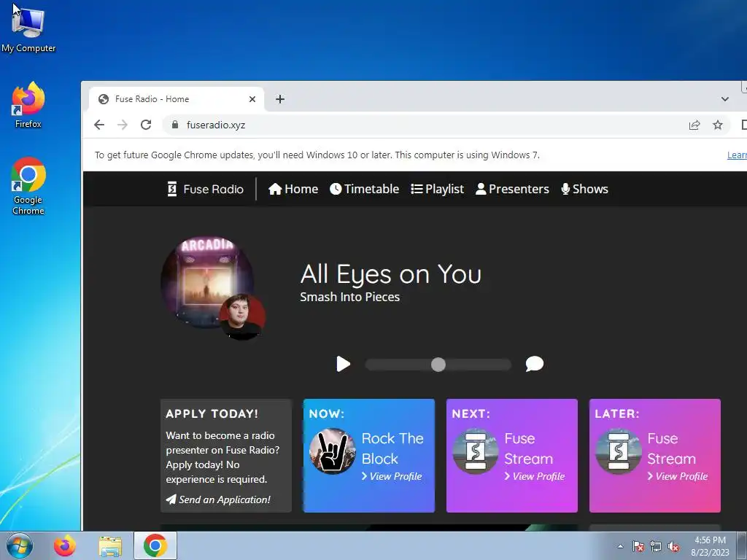Screen dimensions: 747x560
Task: Click Fuse Stream image in LATER card
Action: tap(619, 451)
